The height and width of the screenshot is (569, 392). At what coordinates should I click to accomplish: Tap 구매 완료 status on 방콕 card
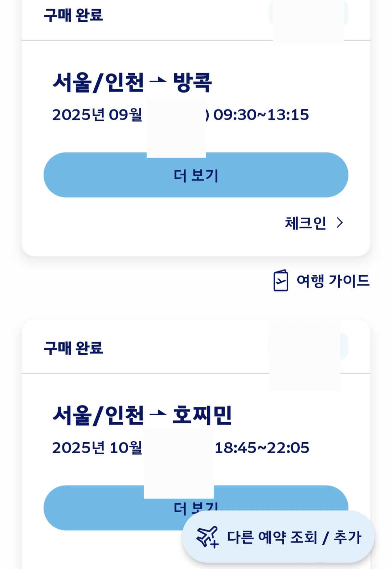point(73,15)
